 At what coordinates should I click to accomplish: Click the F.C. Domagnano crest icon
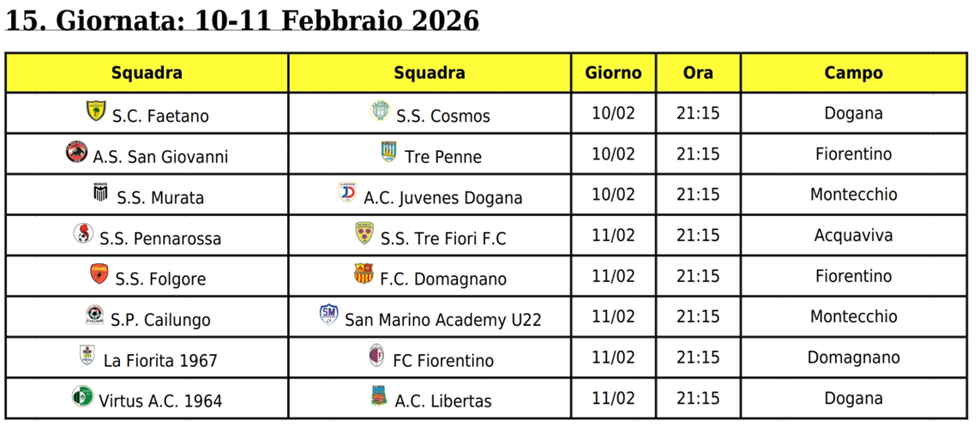364,274
